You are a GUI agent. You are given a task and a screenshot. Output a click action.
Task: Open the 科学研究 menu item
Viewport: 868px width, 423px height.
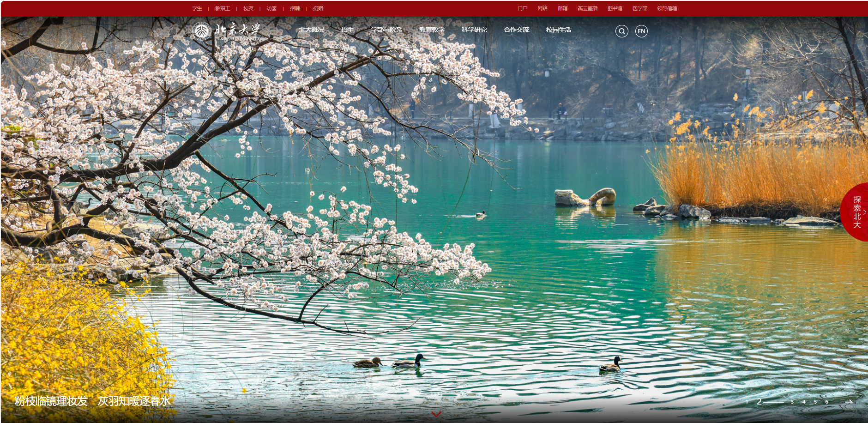click(474, 30)
